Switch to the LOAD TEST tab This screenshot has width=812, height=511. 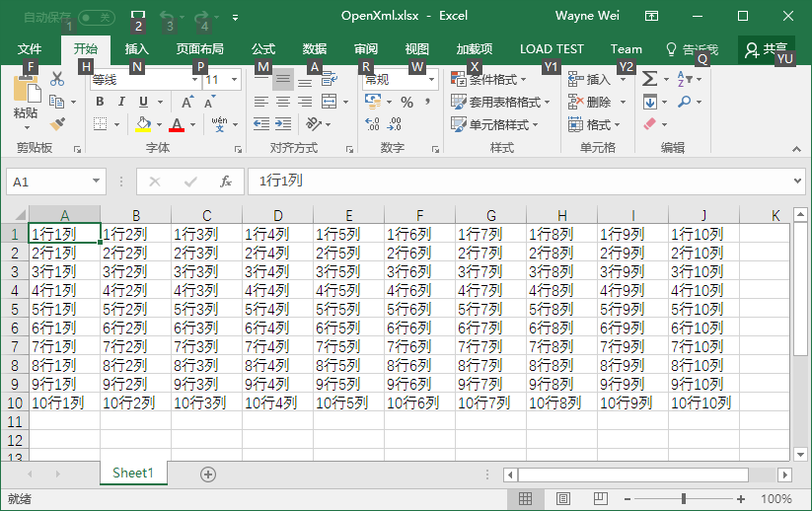point(553,49)
